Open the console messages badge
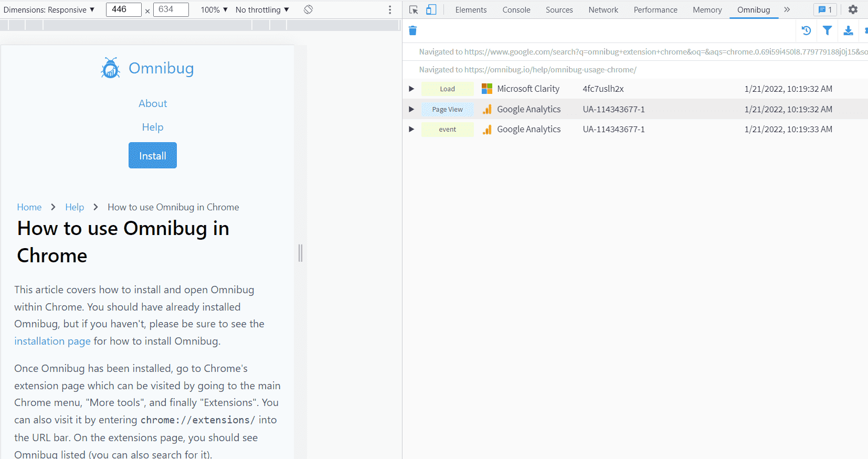 (x=825, y=9)
